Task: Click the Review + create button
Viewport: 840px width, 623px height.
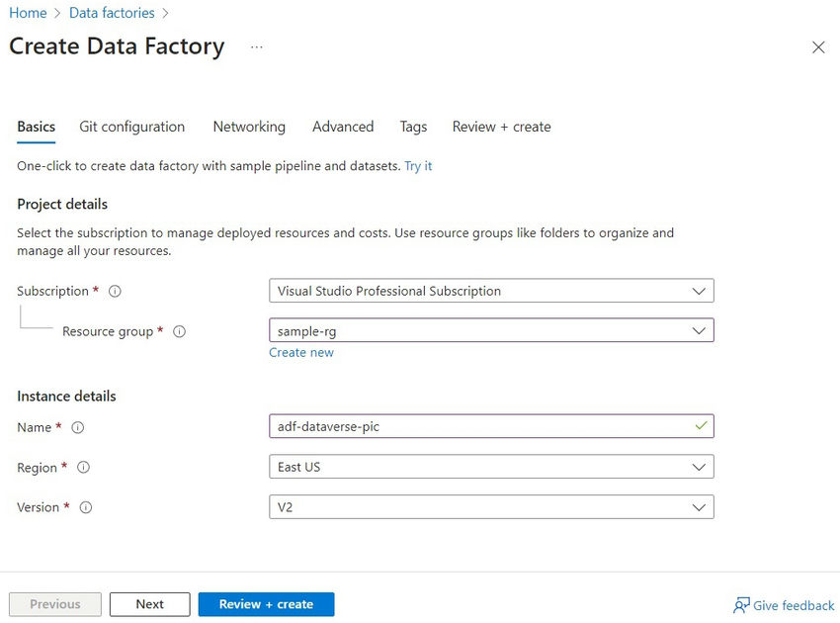Action: click(x=266, y=603)
